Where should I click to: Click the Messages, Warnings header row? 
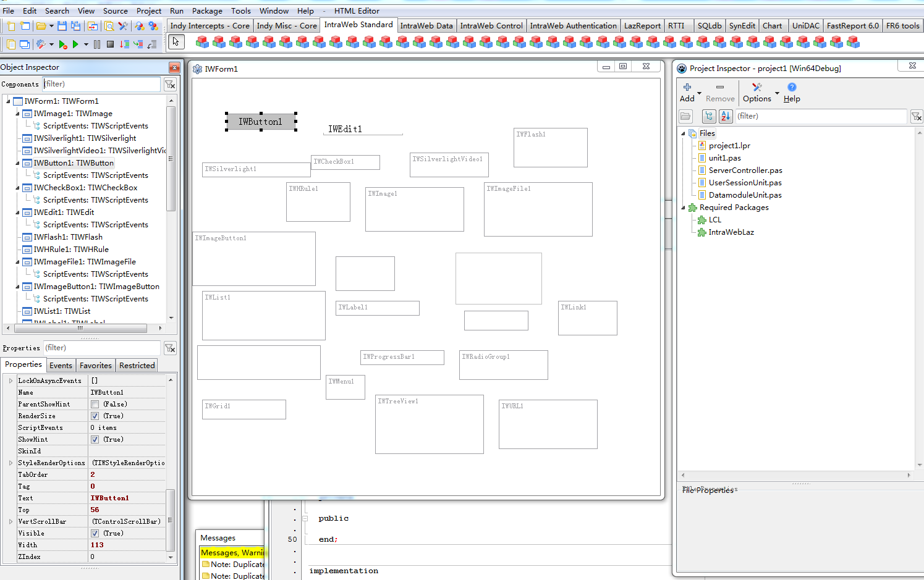pos(232,553)
